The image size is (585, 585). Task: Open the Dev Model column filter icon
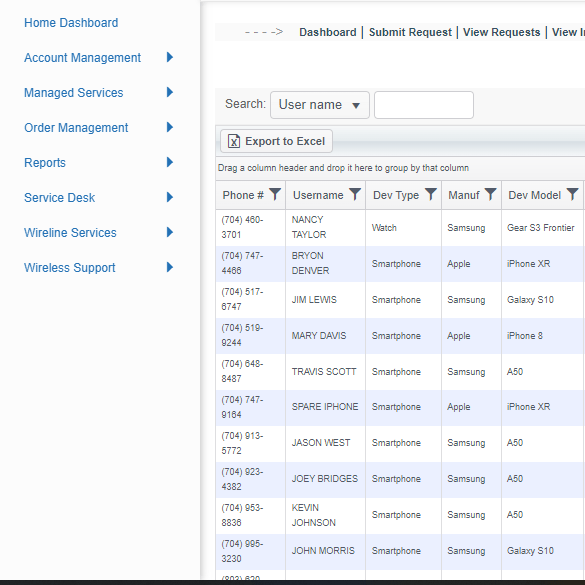[x=572, y=194]
